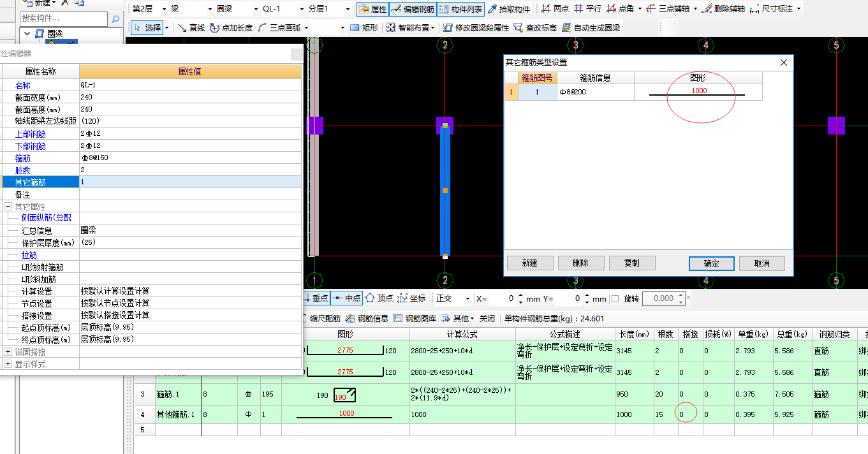
Task: Enable the 旋转 rotation checkbox
Action: tap(615, 298)
